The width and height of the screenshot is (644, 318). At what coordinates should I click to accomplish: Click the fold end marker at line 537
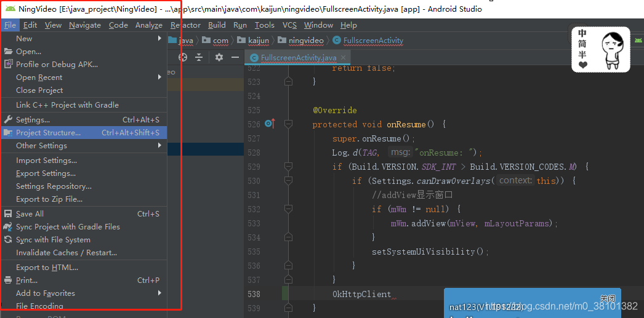coord(288,279)
